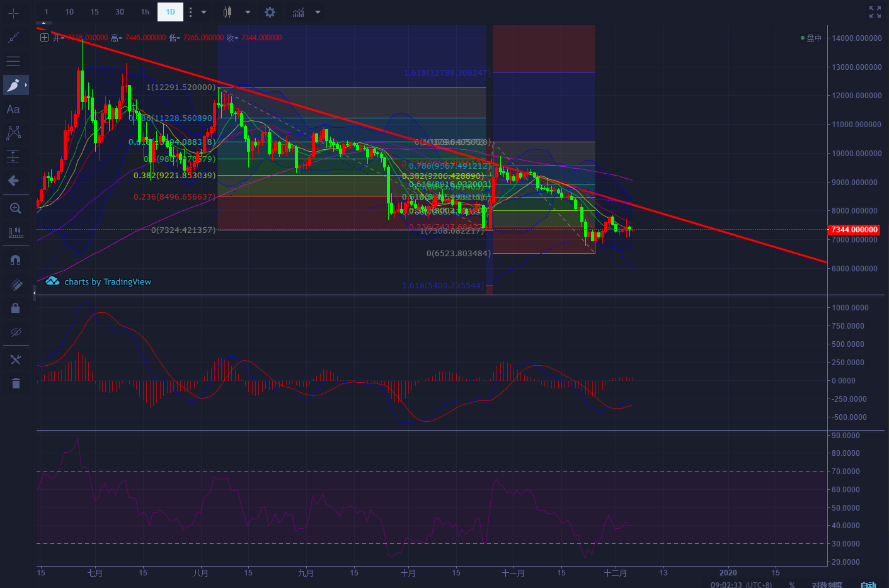Switch to the 1h interval
This screenshot has height=588, width=889.
click(x=146, y=12)
